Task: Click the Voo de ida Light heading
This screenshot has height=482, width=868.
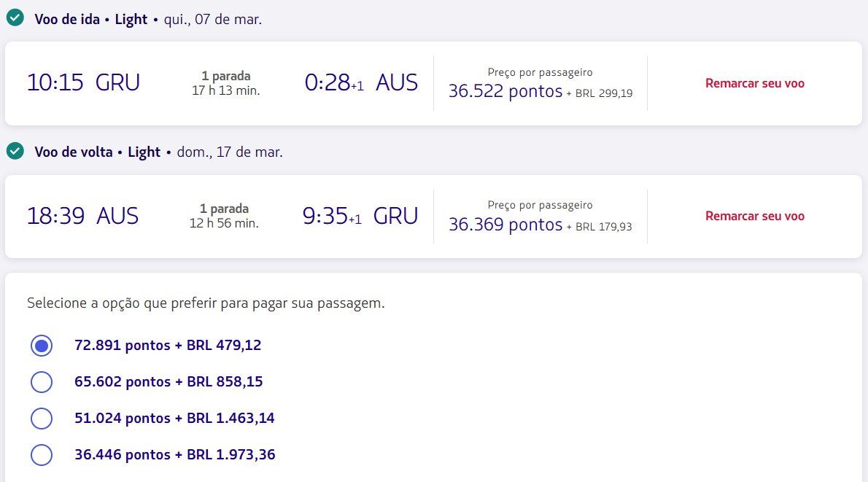Action: pyautogui.click(x=90, y=20)
